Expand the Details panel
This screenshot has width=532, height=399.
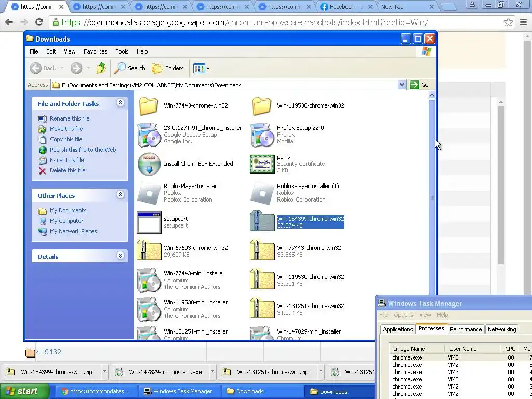point(120,256)
